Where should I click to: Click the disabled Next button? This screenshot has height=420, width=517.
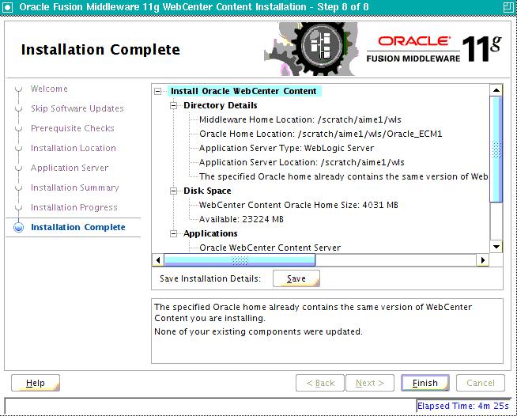point(370,383)
